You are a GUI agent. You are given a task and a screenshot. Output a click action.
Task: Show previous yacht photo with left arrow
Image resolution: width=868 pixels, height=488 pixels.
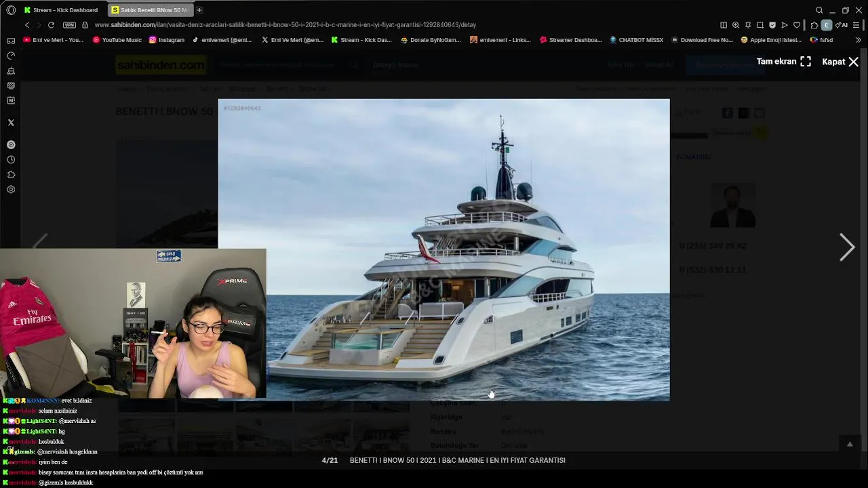(41, 241)
